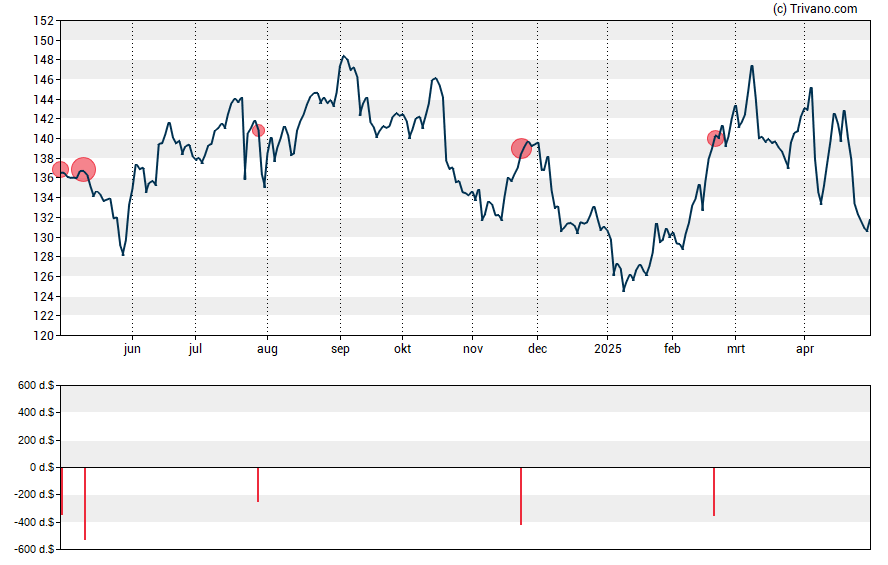Image resolution: width=888 pixels, height=565 pixels.
Task: Click the (c) Trivano.com text
Action: pos(815,8)
